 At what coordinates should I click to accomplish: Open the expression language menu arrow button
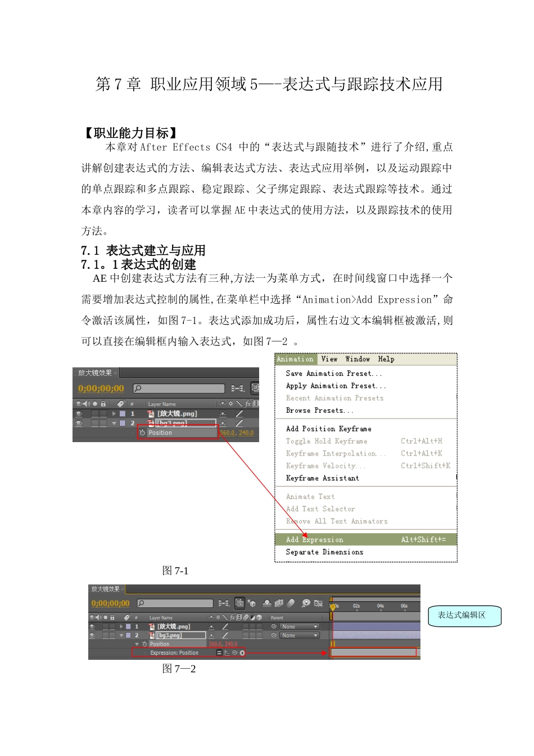(242, 653)
